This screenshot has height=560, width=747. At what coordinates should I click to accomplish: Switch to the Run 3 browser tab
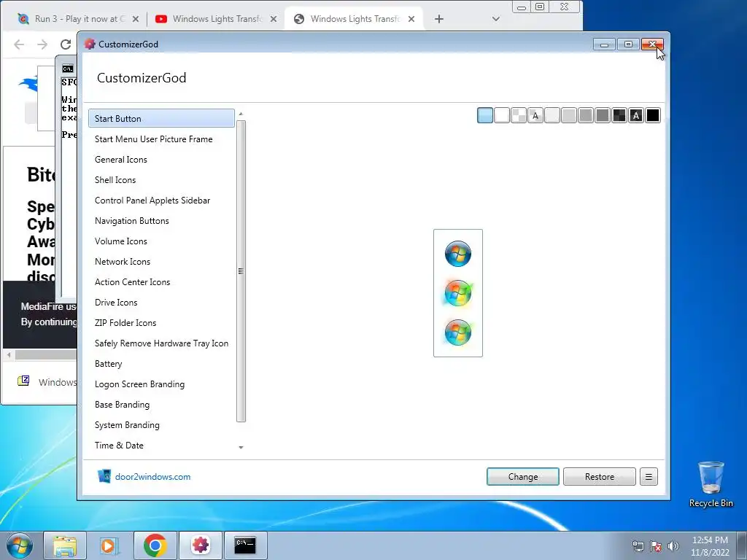[x=79, y=19]
